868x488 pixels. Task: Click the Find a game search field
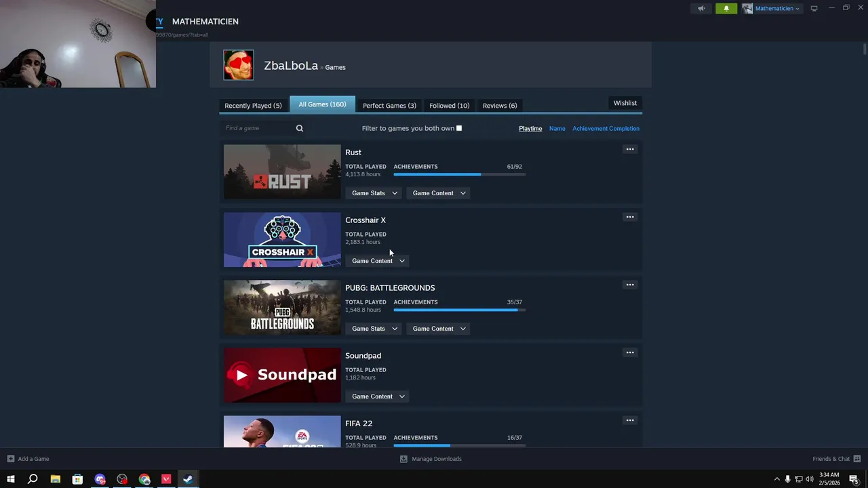point(259,128)
